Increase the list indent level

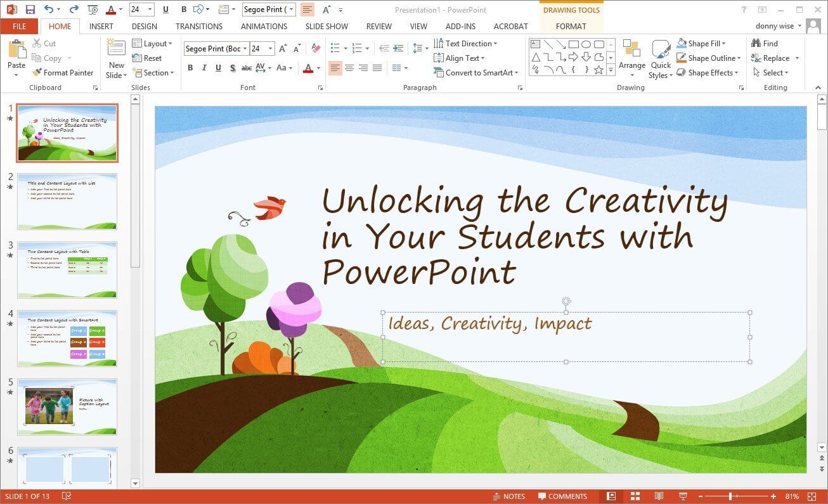(398, 49)
